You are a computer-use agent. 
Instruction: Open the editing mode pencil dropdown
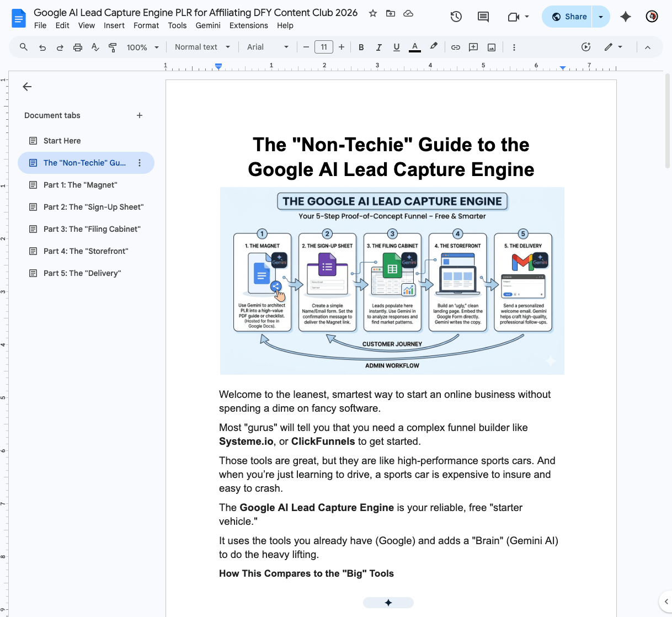614,47
